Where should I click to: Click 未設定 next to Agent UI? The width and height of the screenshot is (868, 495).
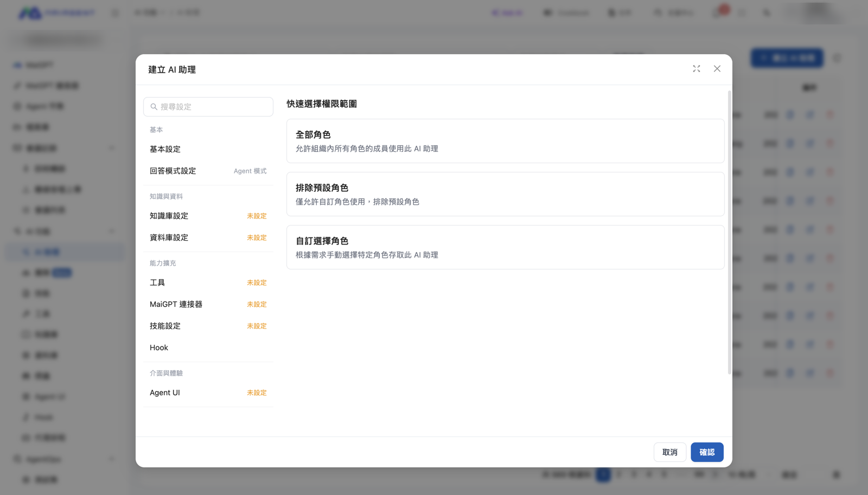click(x=257, y=393)
